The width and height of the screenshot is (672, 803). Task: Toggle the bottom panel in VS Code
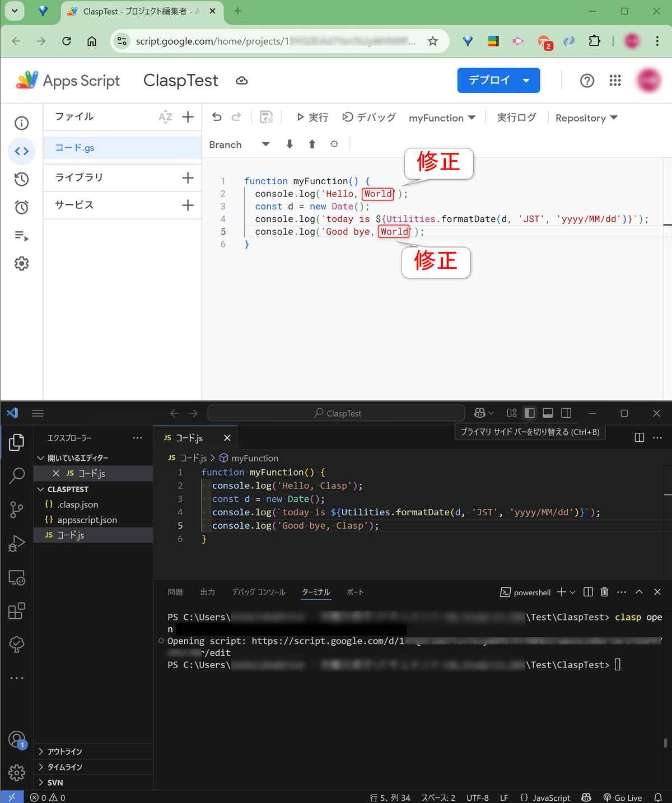(x=548, y=413)
